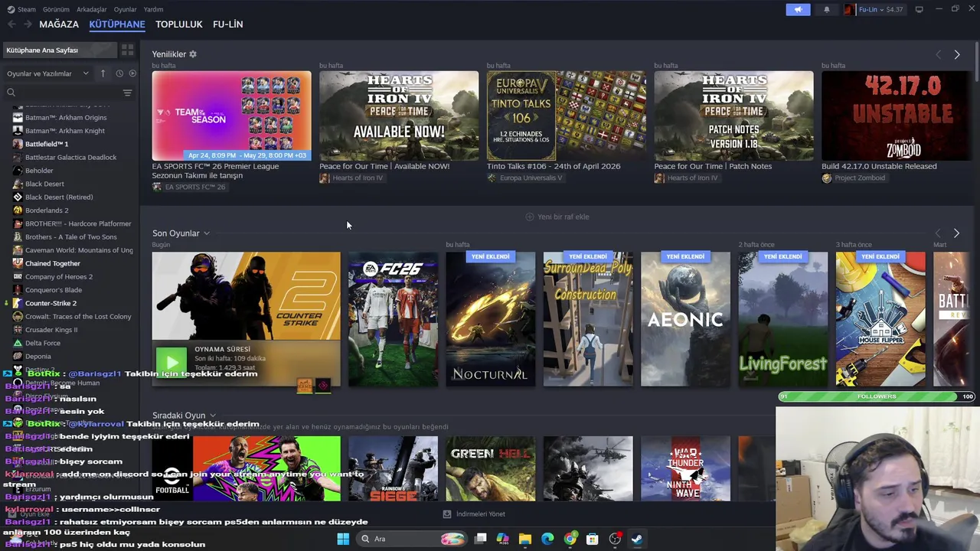
Task: Open the Yardım menu
Action: coord(153,9)
